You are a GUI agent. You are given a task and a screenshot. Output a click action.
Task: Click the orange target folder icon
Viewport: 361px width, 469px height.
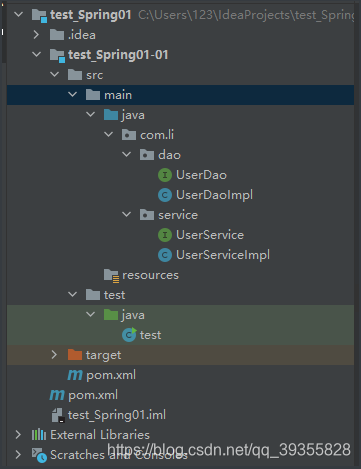tap(75, 355)
